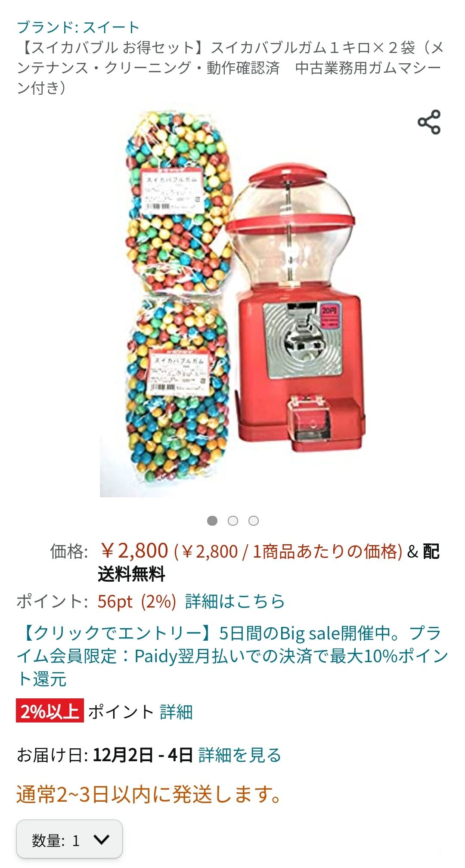Tap the share icon
This screenshot has height=868, width=465.
pos(429,122)
